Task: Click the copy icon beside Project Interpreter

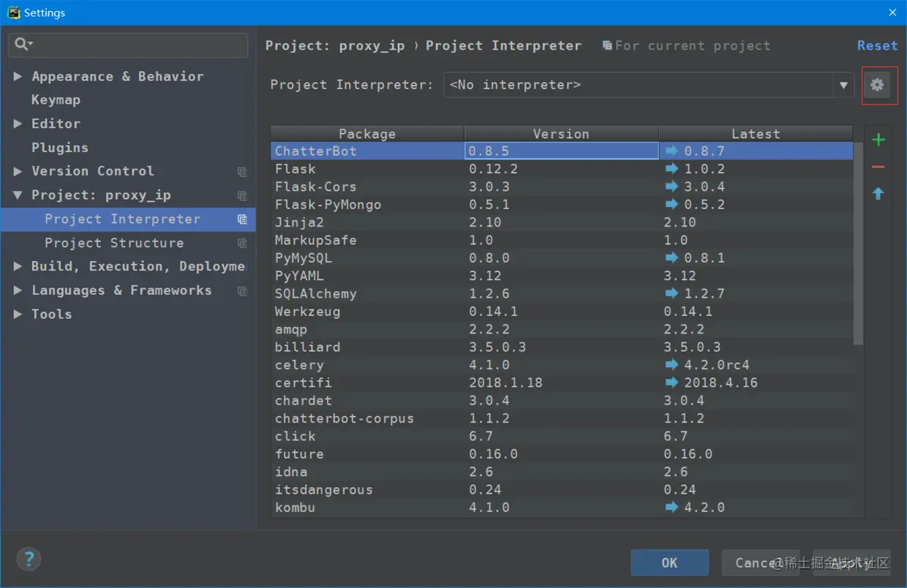Action: pos(242,219)
